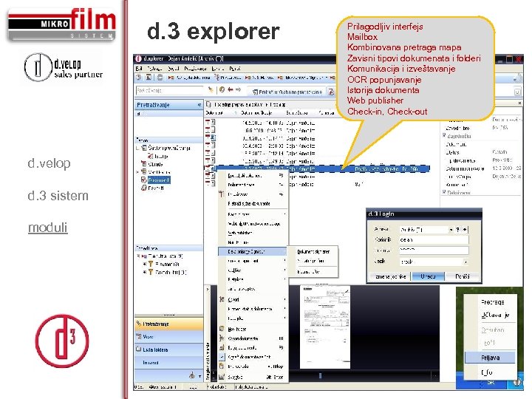The width and height of the screenshot is (532, 399).
Task: Open the d.3 sistem link on the slide
Action: [x=58, y=196]
